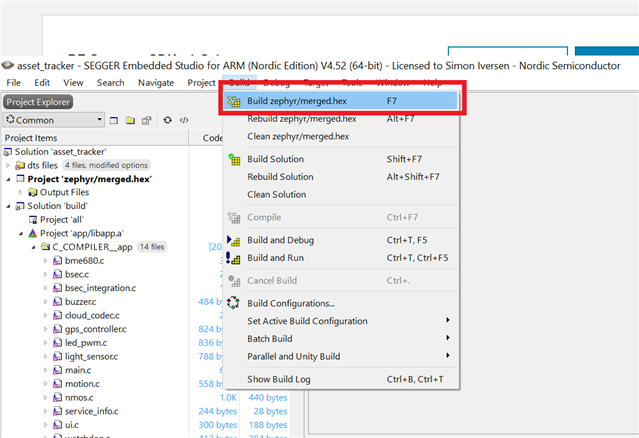
Task: Select Build and Run entry
Action: (341, 258)
